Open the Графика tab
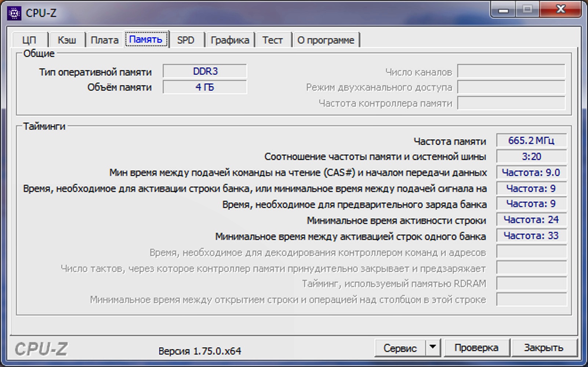Screen dimensions: 588x367 (x=230, y=40)
